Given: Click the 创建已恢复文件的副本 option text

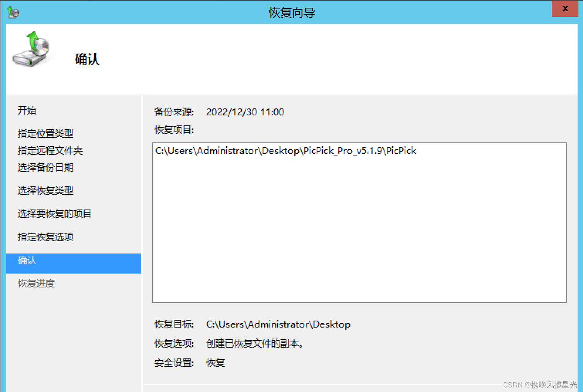Looking at the screenshot, I should tap(254, 343).
